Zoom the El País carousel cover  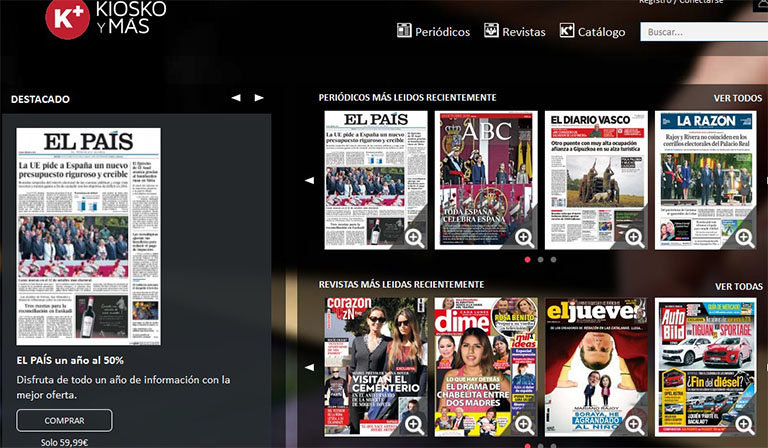coord(414,237)
